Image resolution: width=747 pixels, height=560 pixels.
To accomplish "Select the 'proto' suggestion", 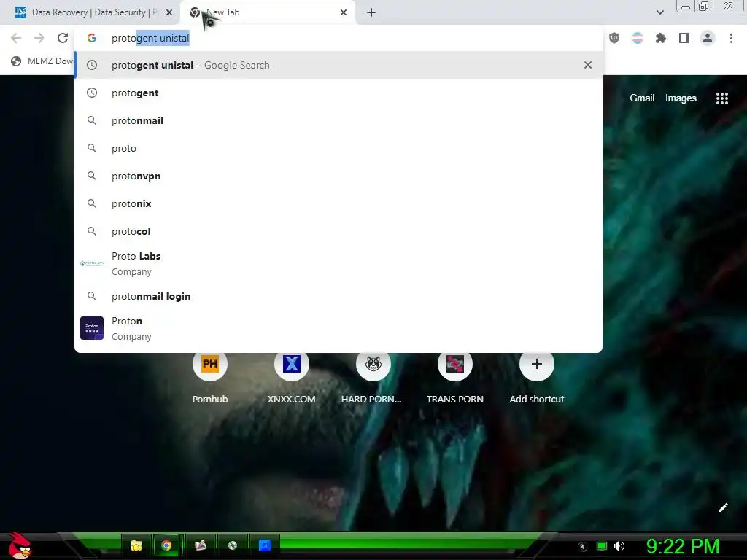I will [x=338, y=148].
